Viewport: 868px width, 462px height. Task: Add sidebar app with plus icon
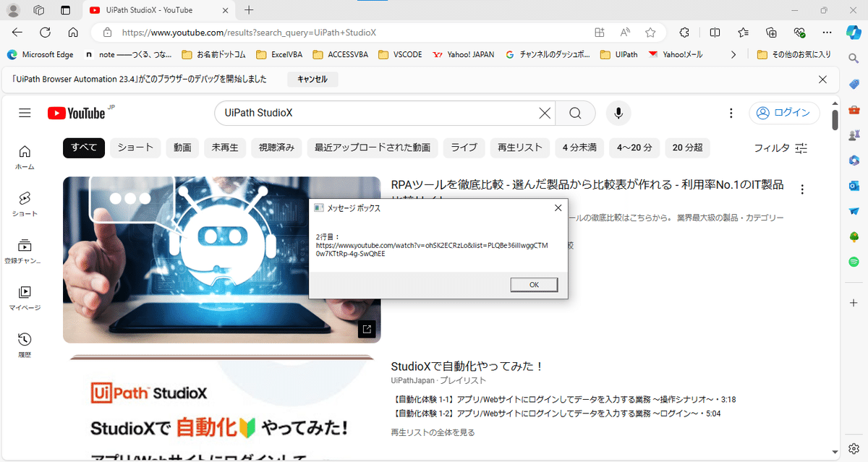854,303
